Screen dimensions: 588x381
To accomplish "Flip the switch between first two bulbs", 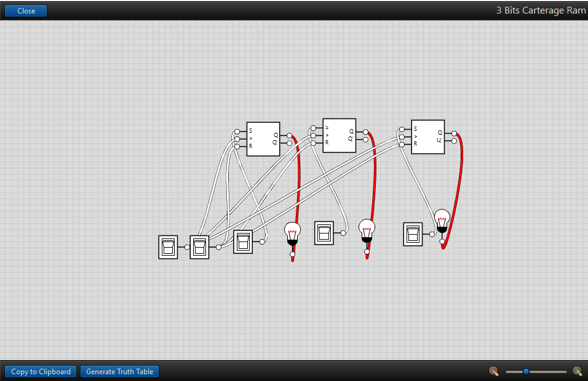I will tap(324, 233).
